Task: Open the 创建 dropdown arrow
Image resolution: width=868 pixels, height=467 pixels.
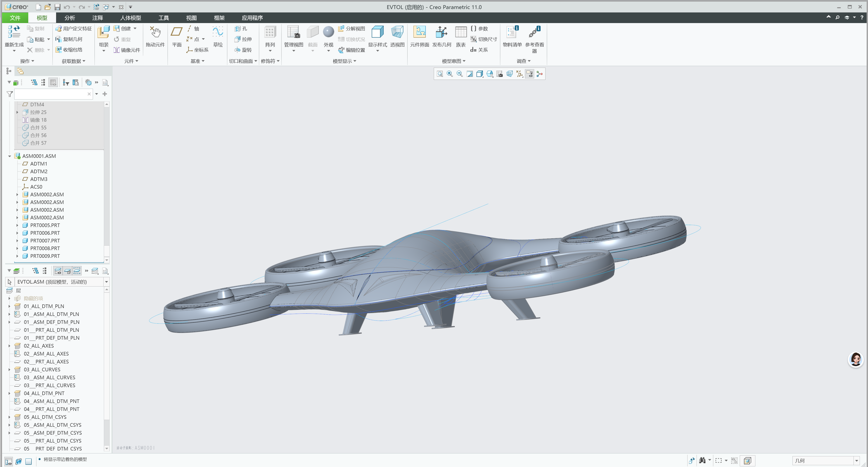Action: (135, 29)
